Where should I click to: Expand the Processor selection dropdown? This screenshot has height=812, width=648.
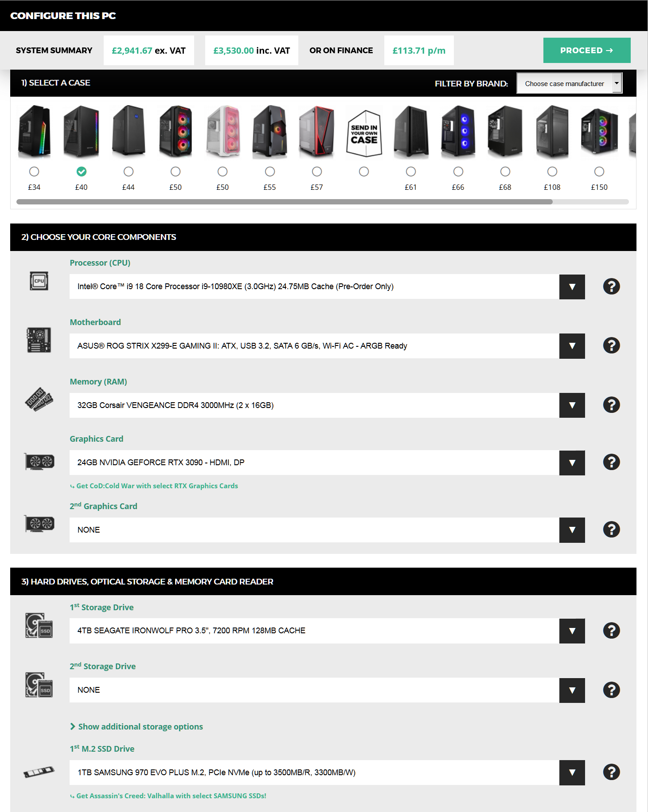pos(572,286)
